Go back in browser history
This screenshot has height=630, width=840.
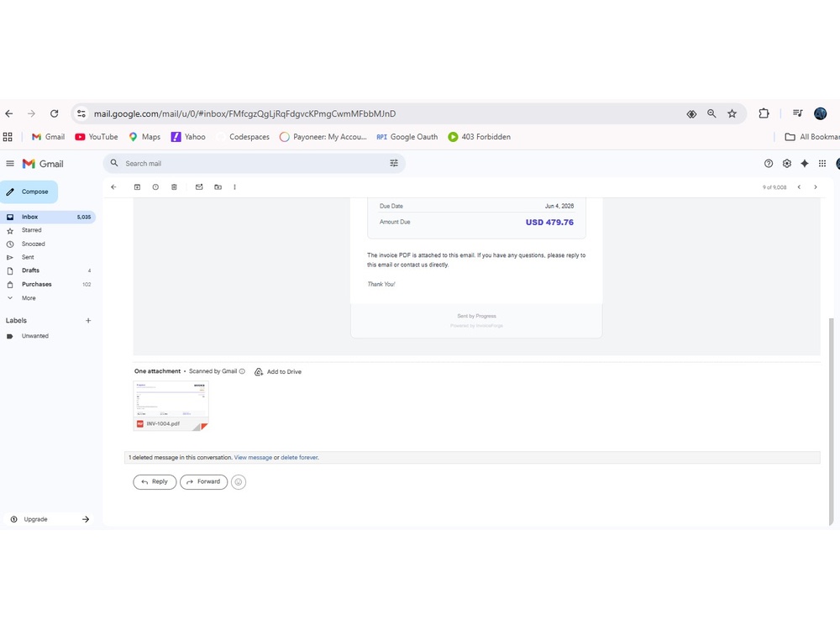tap(9, 113)
